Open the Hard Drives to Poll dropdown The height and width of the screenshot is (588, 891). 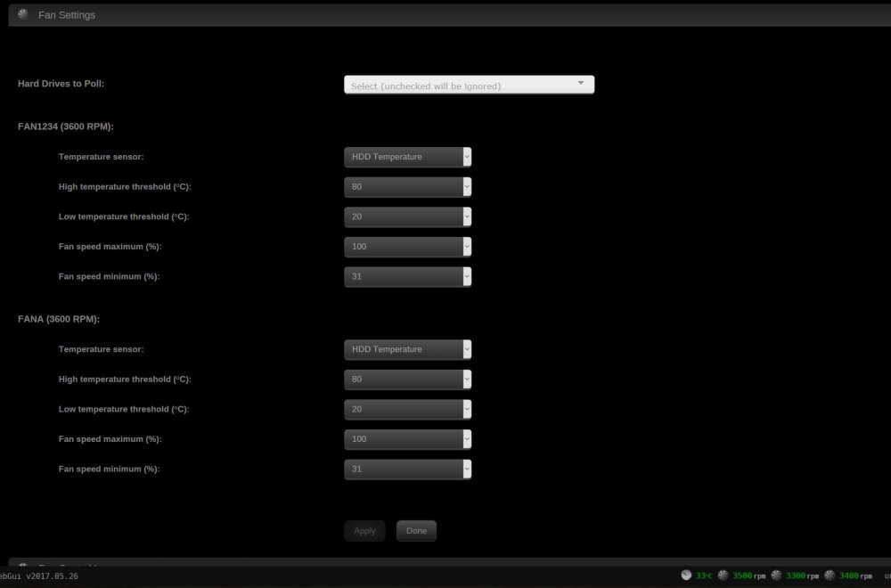[469, 85]
